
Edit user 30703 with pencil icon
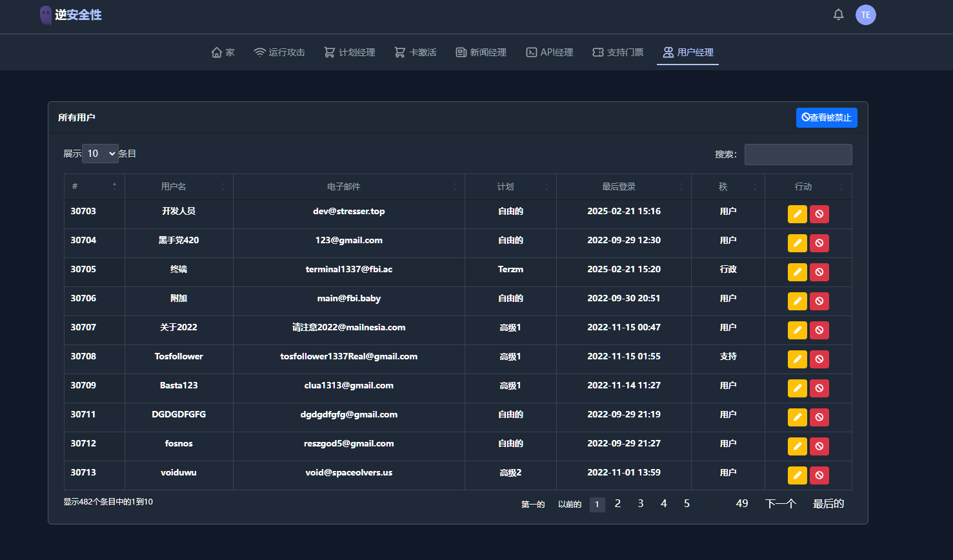click(798, 214)
